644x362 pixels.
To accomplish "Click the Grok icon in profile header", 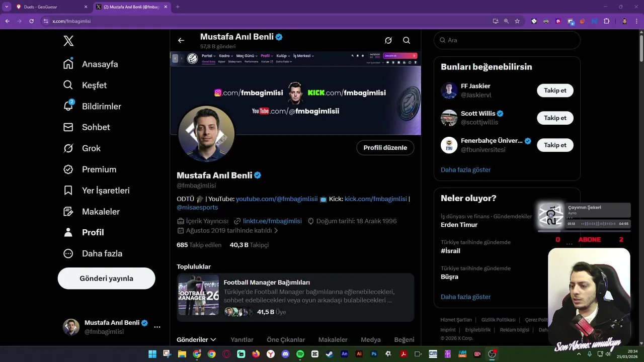I will [x=388, y=40].
